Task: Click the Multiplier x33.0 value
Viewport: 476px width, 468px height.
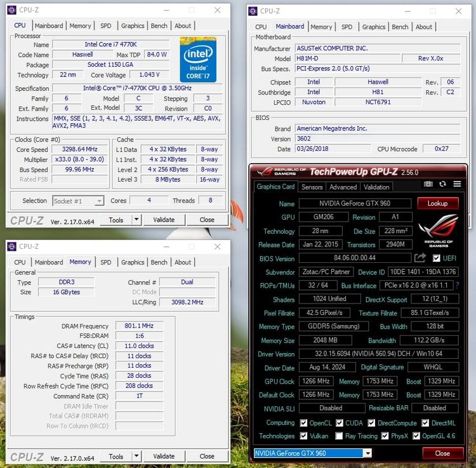Action: pos(80,159)
